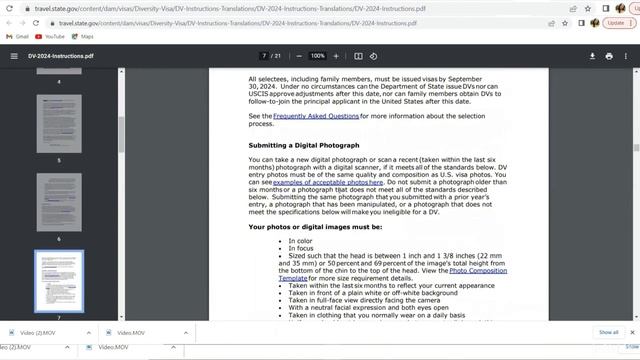Click the fit to page icon
Image resolution: width=640 pixels, height=360 pixels.
click(x=358, y=56)
